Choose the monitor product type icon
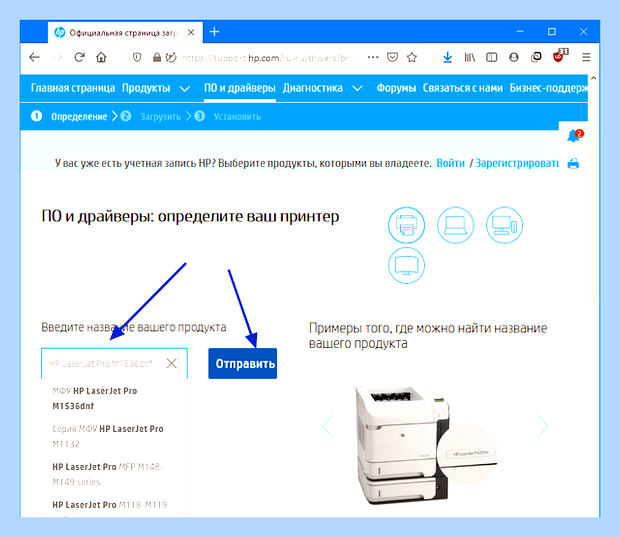Viewport: 620px width, 537px height. (x=406, y=265)
